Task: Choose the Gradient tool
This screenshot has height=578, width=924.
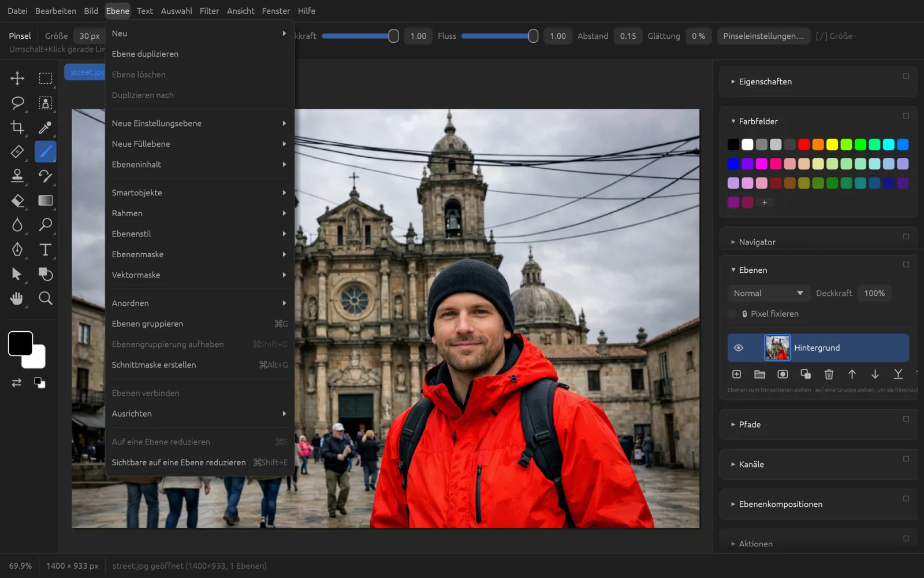Action: pyautogui.click(x=45, y=201)
